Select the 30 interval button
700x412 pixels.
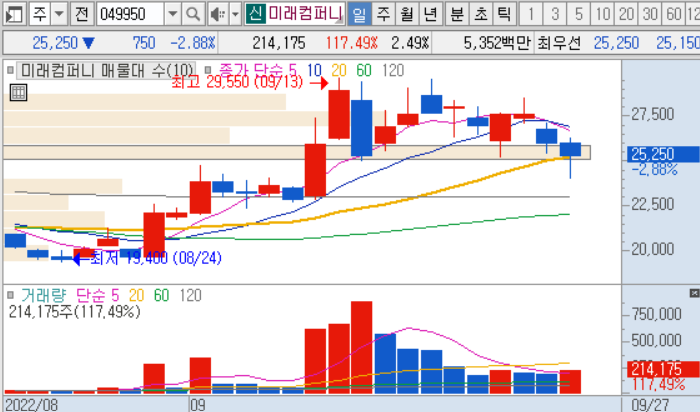(650, 14)
